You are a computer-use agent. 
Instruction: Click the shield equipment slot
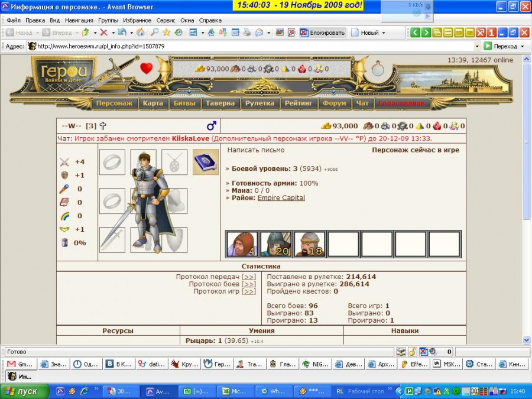[x=174, y=240]
